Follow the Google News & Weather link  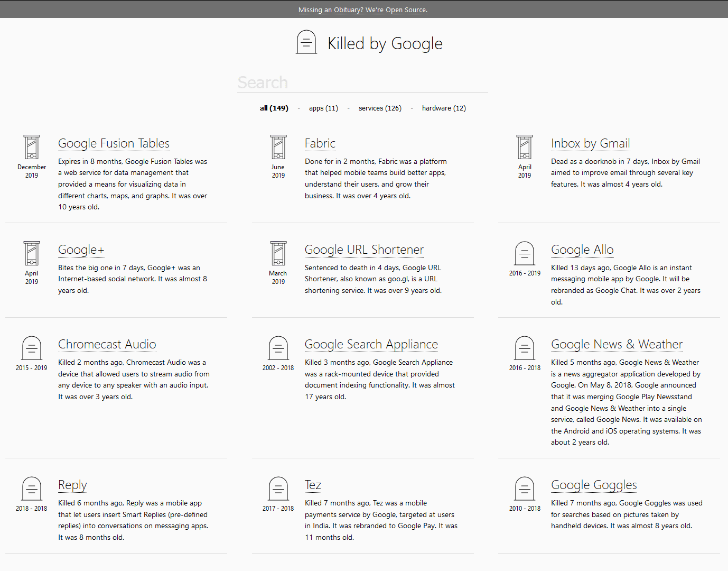pos(617,345)
